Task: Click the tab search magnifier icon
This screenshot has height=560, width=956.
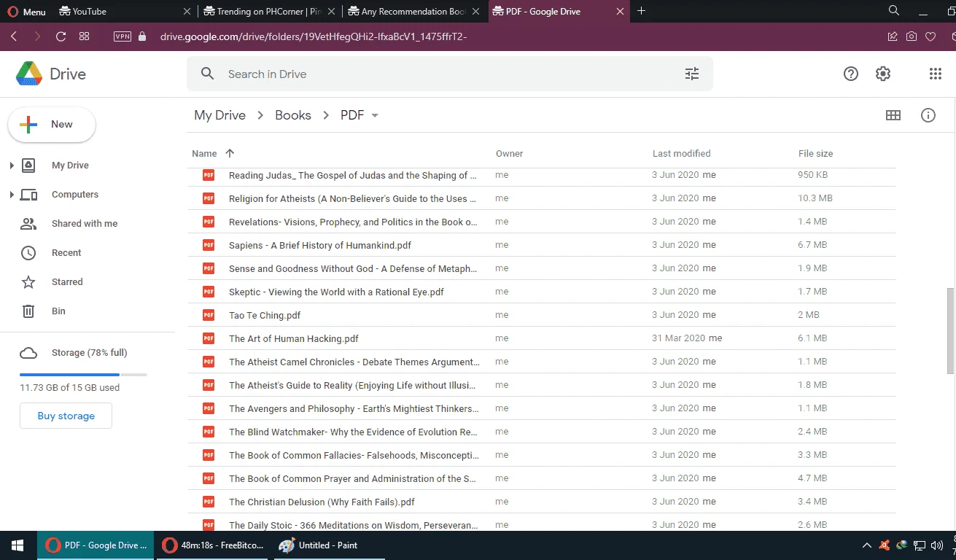Action: tap(894, 11)
